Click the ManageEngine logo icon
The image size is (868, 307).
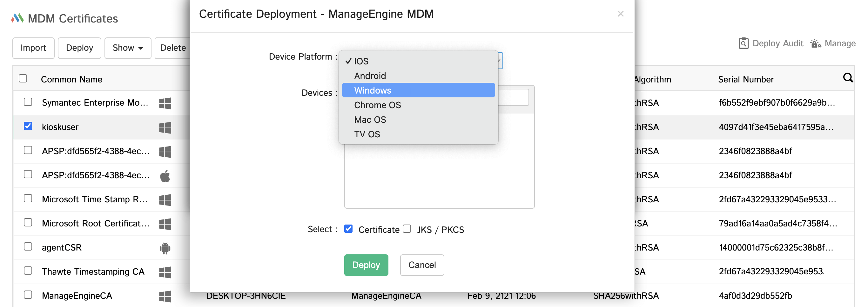pyautogui.click(x=17, y=18)
